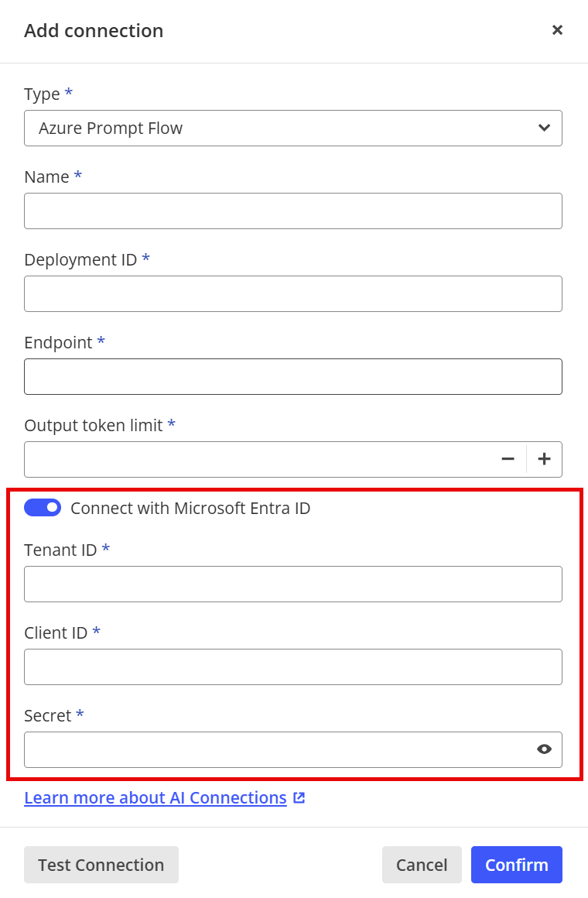Click the Connect with Microsoft Entra ID label
The width and height of the screenshot is (588, 898).
click(x=190, y=508)
